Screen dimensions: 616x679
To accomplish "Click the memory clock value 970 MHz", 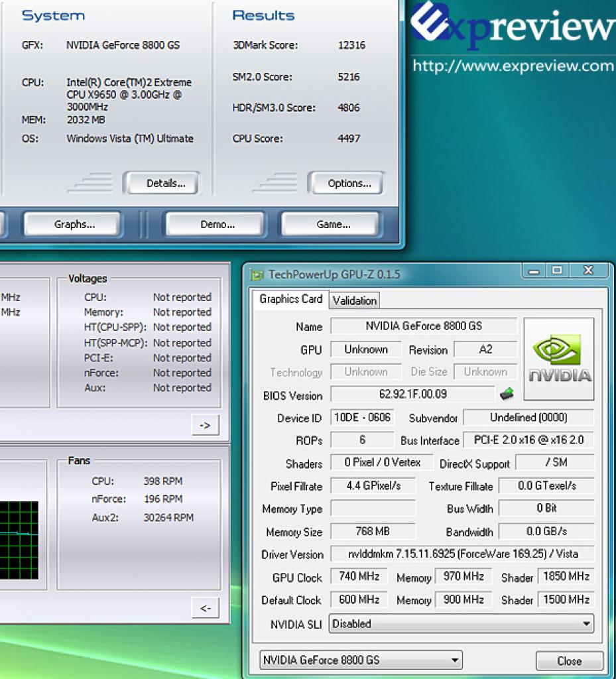I will pyautogui.click(x=463, y=576).
